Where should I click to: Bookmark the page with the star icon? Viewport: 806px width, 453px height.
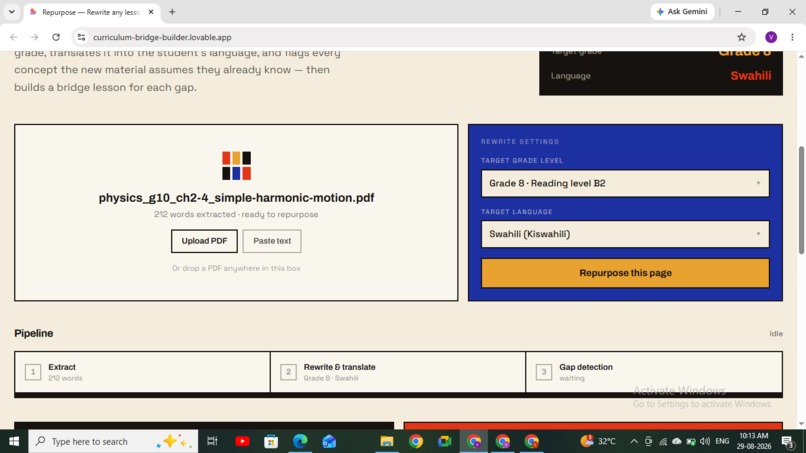(741, 37)
